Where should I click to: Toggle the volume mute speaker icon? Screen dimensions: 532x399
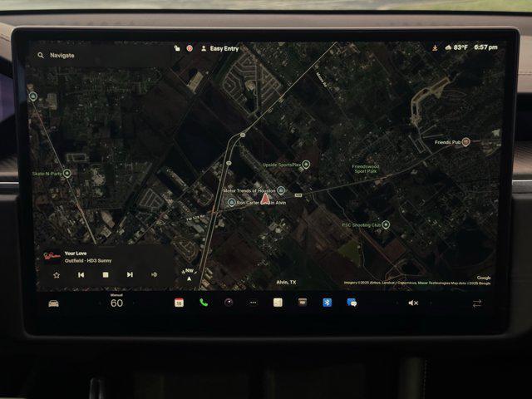[x=413, y=303]
